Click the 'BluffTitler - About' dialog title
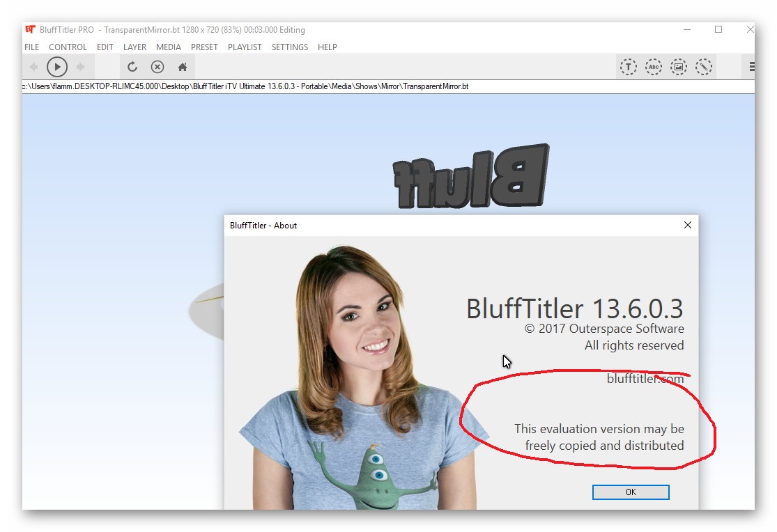Viewport: 777px width, 532px height. 263,226
